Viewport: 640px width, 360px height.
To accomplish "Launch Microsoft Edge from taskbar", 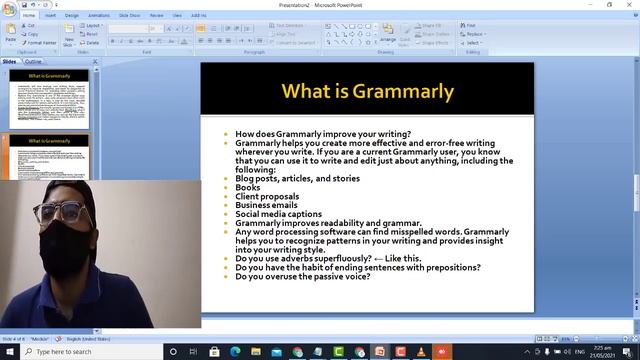I will coord(235,351).
